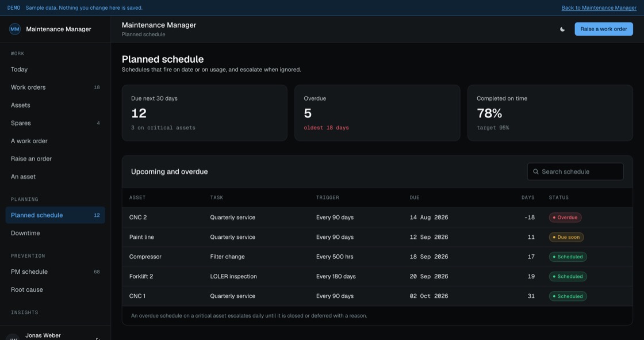Toggle dark mode with the moon icon
644x340 pixels.
point(562,29)
